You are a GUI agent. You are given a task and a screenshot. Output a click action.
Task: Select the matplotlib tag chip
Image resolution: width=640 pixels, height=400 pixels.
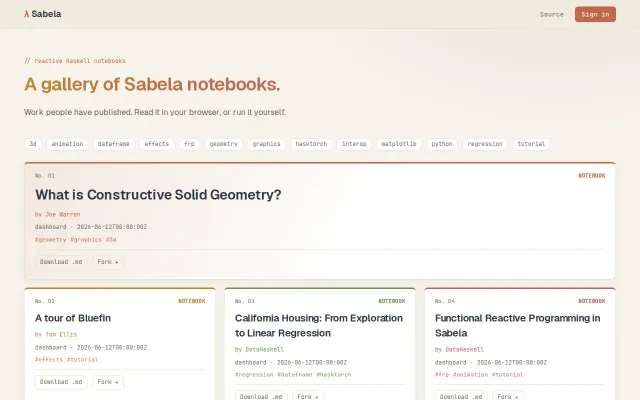pos(399,144)
